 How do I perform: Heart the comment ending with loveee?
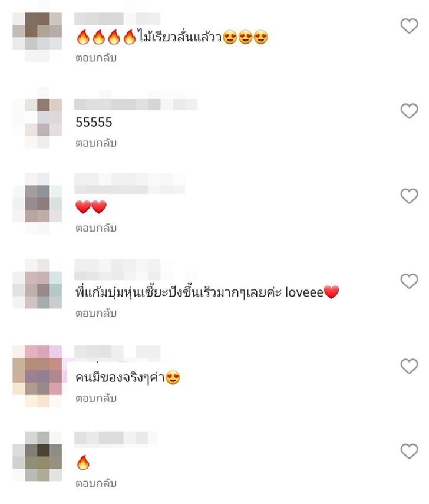[409, 281]
